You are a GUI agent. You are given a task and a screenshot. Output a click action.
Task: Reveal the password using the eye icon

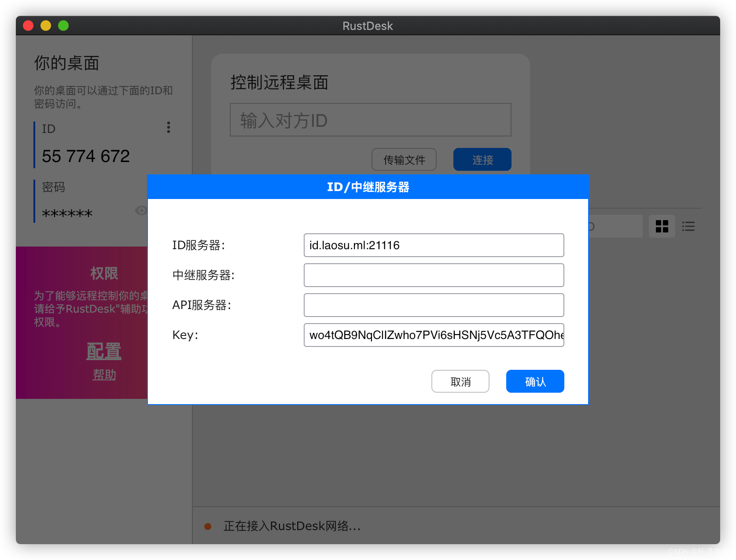tap(141, 210)
